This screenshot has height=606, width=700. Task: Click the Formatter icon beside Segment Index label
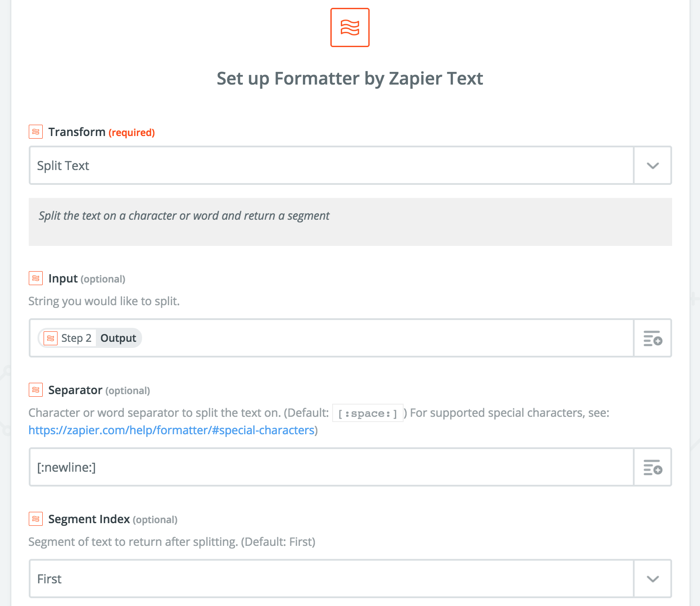[36, 519]
